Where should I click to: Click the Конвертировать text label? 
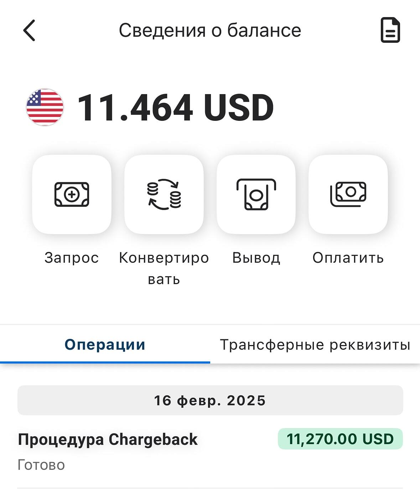click(164, 268)
